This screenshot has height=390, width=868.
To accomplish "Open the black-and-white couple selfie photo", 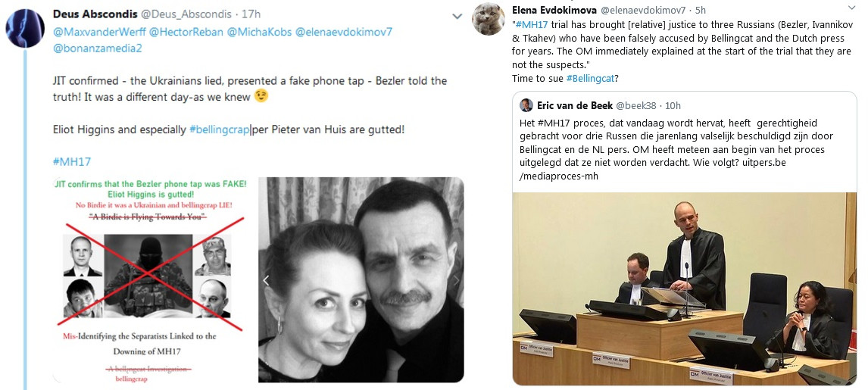I will tap(361, 280).
